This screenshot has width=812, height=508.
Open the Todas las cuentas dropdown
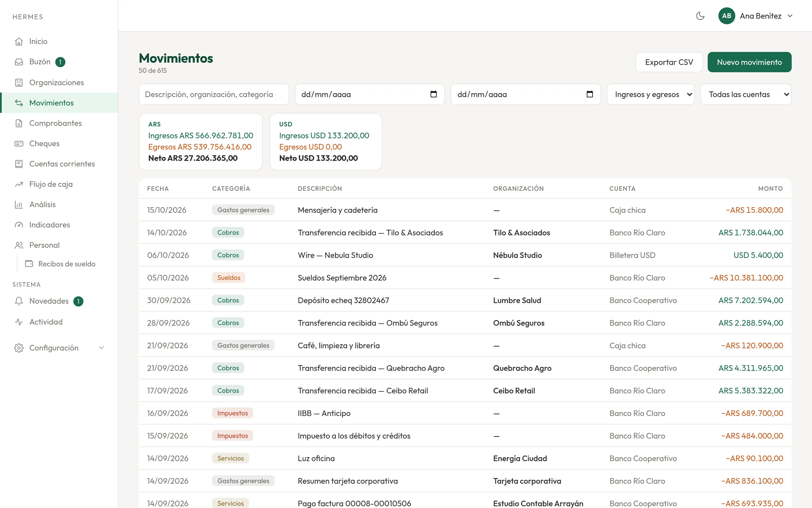click(x=745, y=95)
